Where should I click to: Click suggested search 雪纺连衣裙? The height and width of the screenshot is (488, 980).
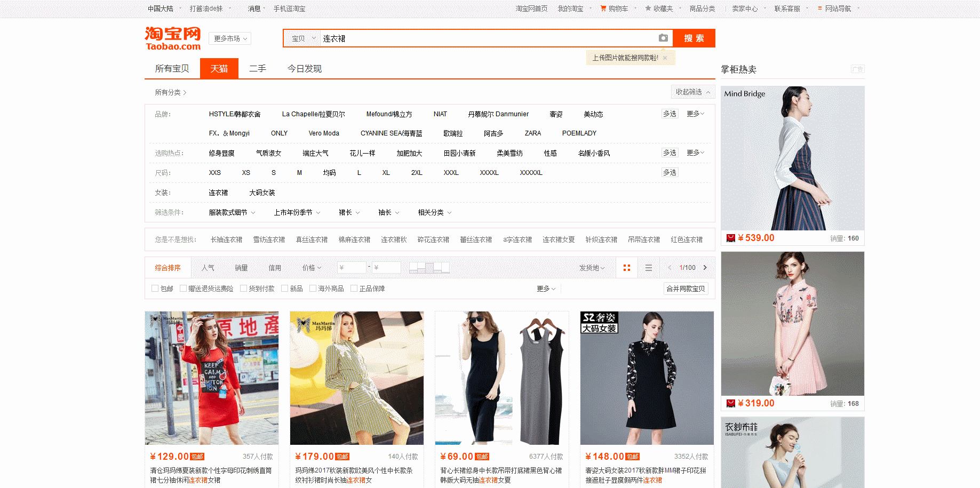pos(269,239)
